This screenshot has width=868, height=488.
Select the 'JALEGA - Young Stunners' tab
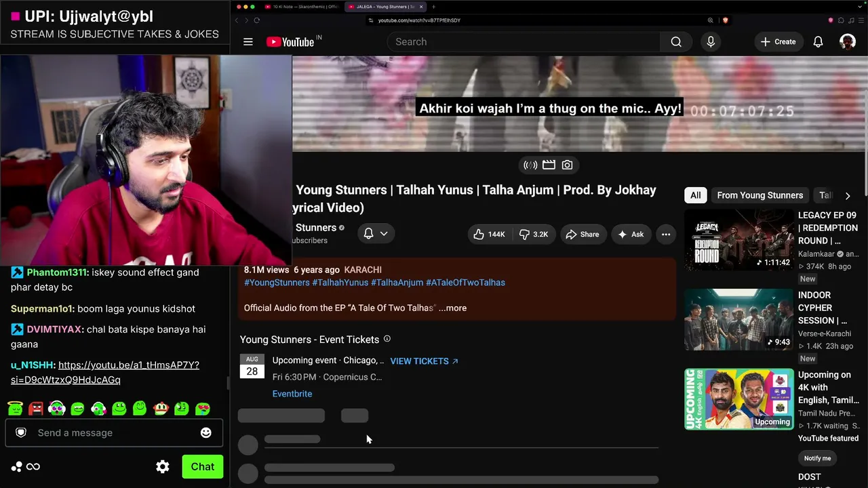[x=383, y=7]
